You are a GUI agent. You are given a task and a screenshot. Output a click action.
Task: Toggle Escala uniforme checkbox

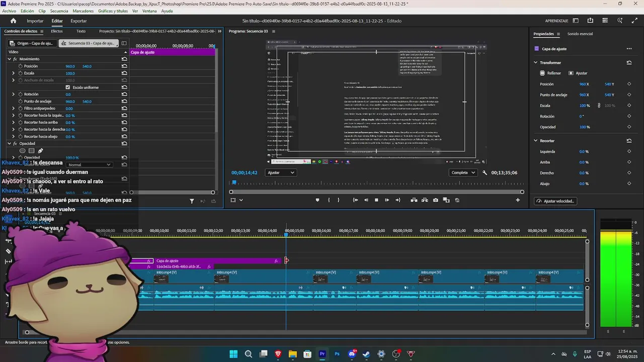68,87
